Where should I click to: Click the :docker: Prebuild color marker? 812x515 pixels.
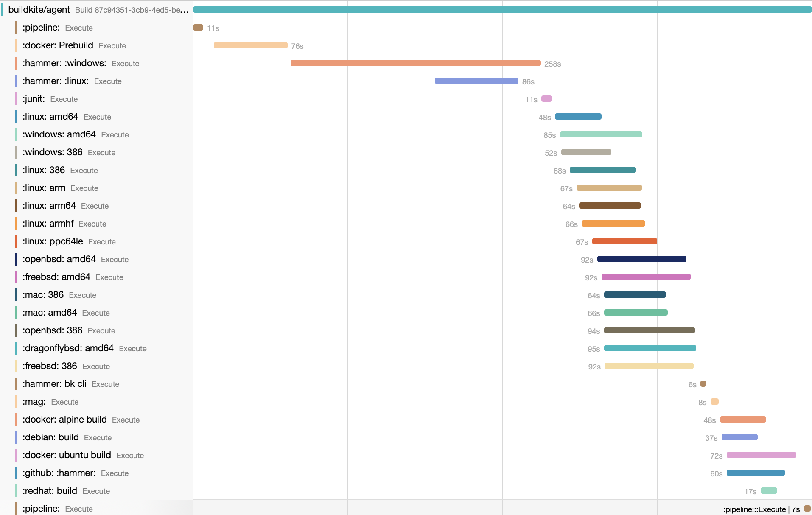pyautogui.click(x=16, y=45)
